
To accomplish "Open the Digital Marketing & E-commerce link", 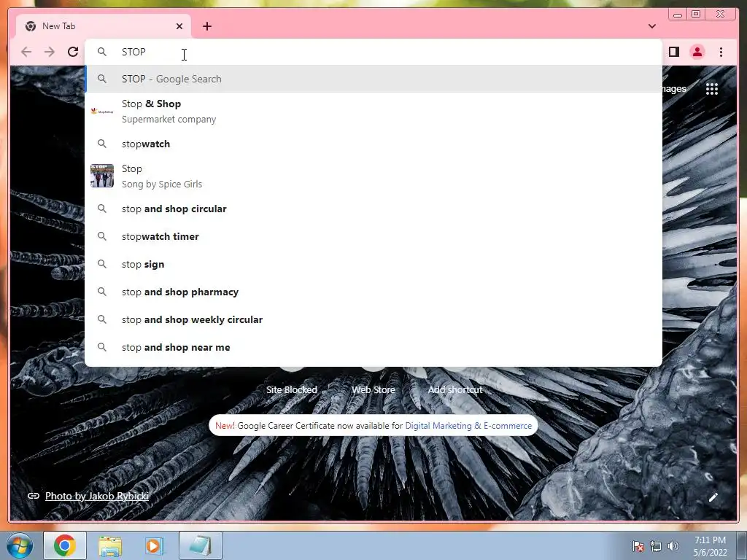I will pyautogui.click(x=468, y=426).
